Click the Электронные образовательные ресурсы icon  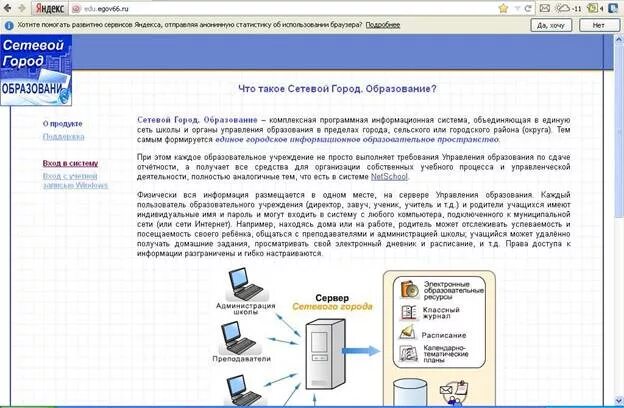[410, 289]
